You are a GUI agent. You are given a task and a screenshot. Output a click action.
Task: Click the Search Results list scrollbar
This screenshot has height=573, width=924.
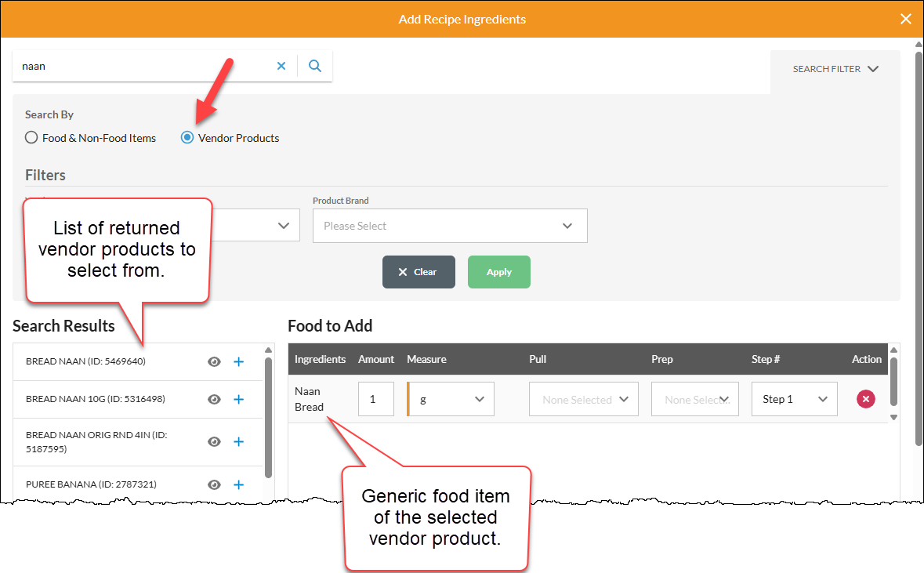[x=268, y=417]
